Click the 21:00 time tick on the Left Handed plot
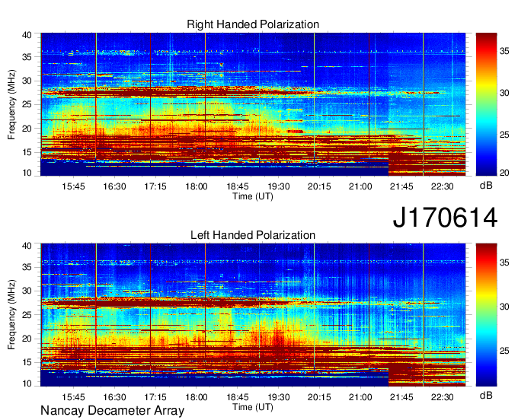This screenshot has height=420, width=518. pyautogui.click(x=360, y=397)
